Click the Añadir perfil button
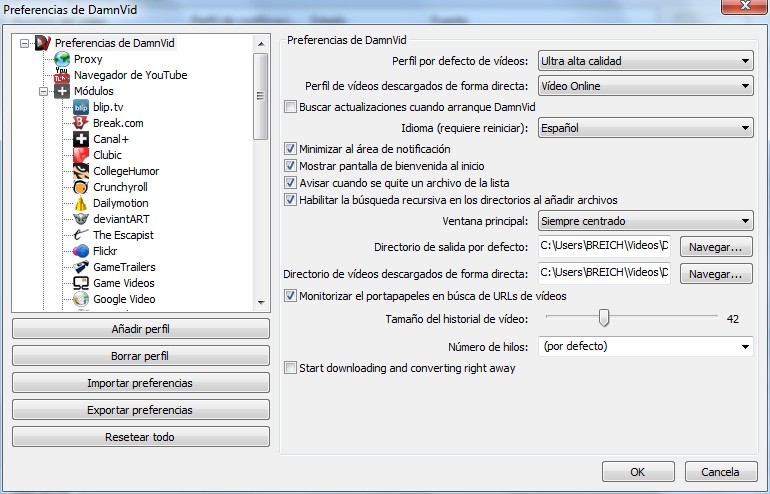 click(x=141, y=329)
